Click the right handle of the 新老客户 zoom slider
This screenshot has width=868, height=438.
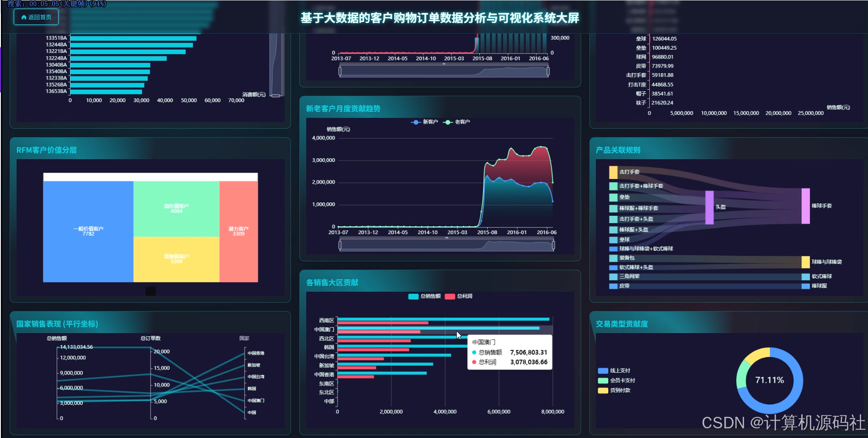pyautogui.click(x=553, y=245)
